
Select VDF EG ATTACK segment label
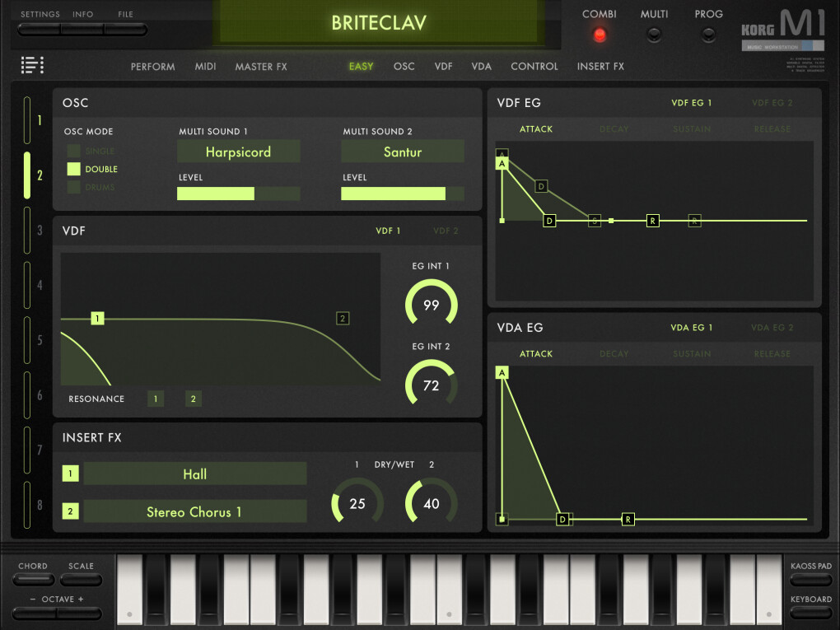click(536, 129)
